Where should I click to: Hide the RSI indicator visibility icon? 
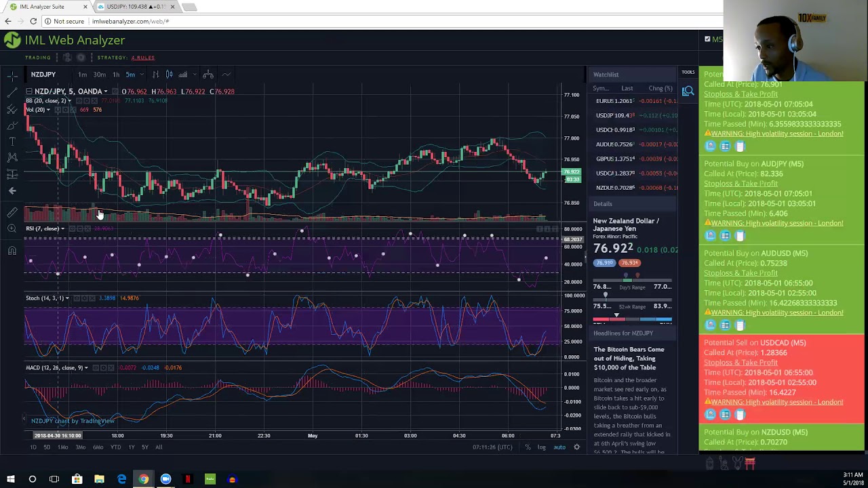coord(71,228)
